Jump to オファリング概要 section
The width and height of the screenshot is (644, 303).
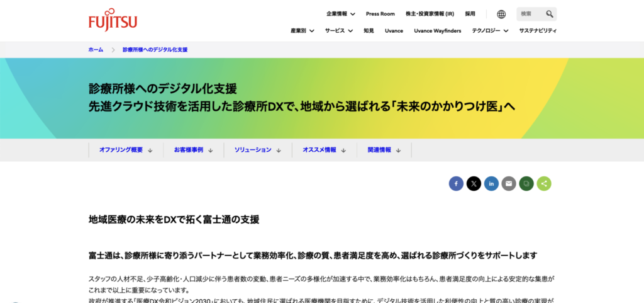[x=126, y=150]
